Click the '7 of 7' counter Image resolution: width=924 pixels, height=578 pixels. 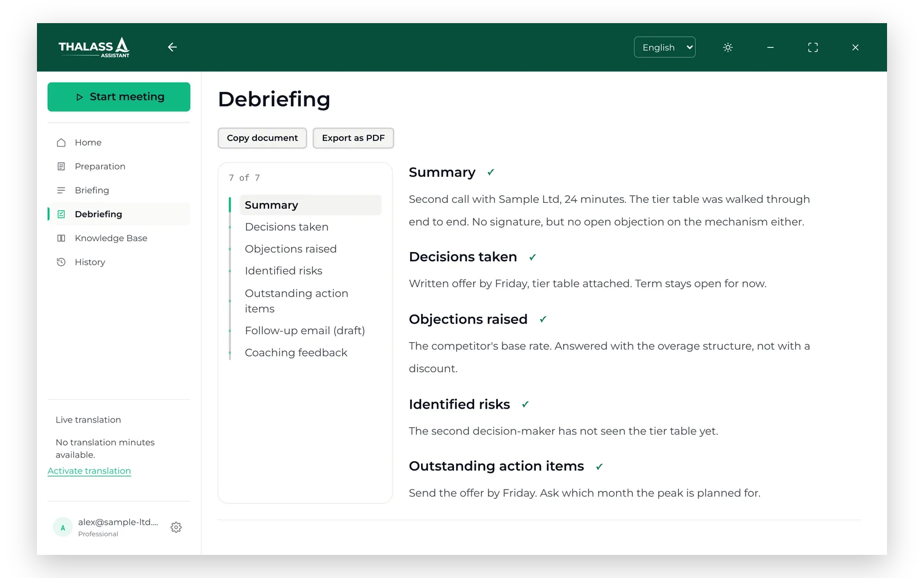tap(244, 178)
